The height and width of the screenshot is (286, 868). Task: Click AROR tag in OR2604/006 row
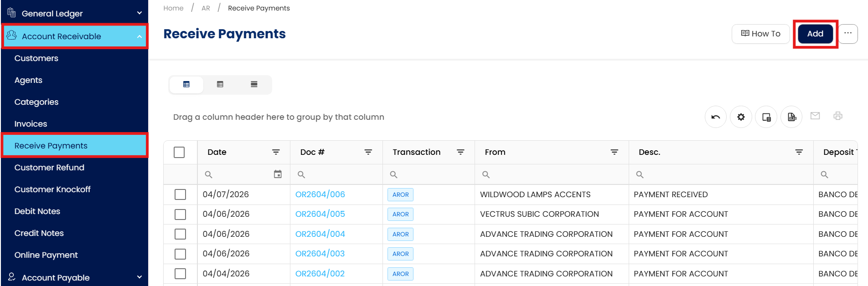pyautogui.click(x=400, y=194)
